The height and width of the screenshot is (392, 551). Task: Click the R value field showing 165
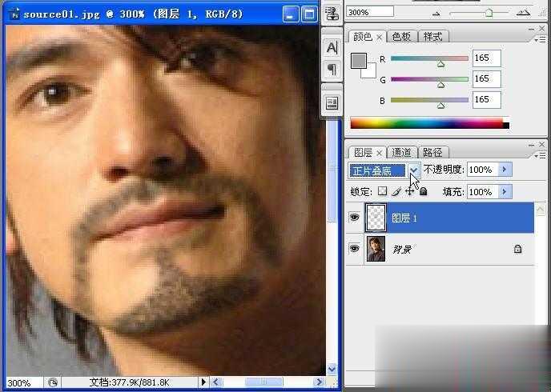487,58
